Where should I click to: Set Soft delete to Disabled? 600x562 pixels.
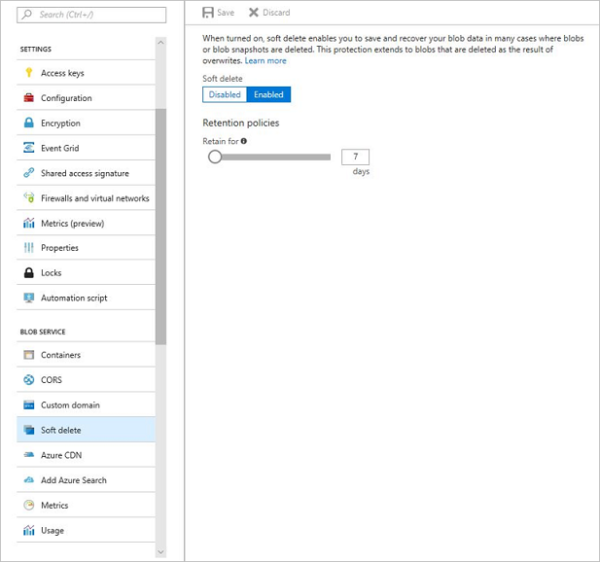click(x=225, y=94)
